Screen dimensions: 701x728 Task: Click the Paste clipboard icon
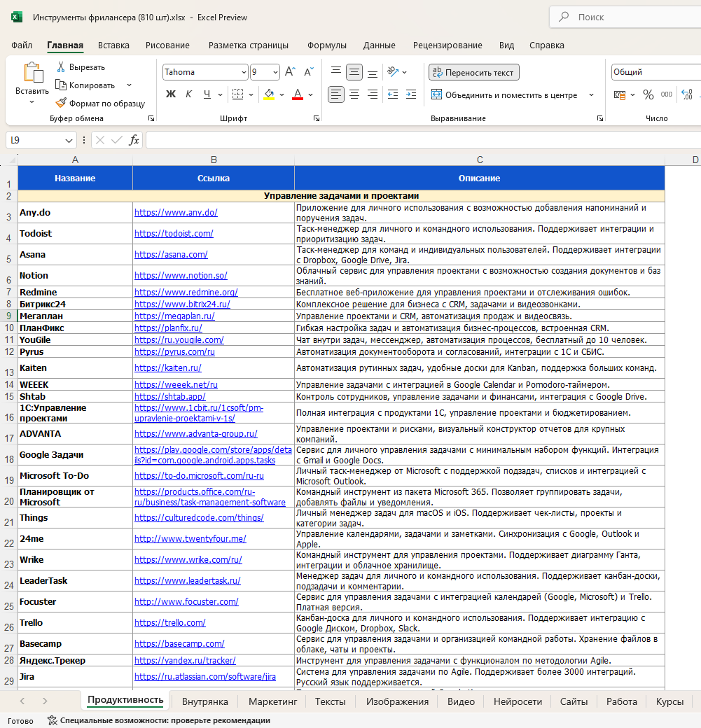(33, 72)
